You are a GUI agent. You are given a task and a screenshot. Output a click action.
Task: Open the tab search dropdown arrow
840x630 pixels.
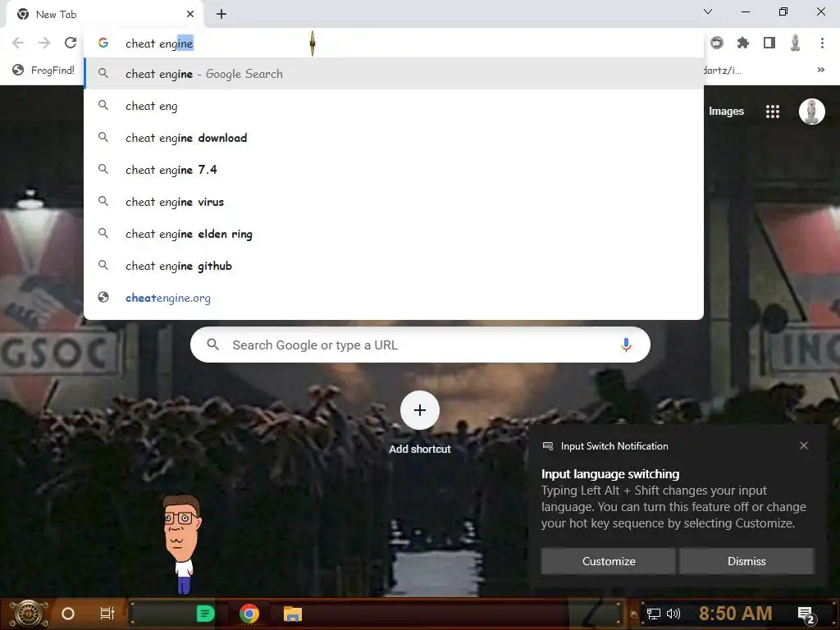click(708, 11)
